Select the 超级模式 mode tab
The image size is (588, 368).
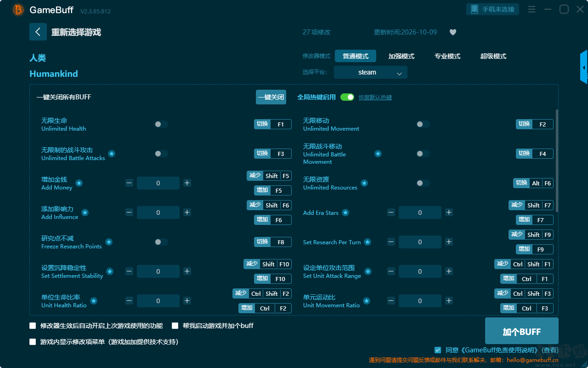[x=493, y=56]
